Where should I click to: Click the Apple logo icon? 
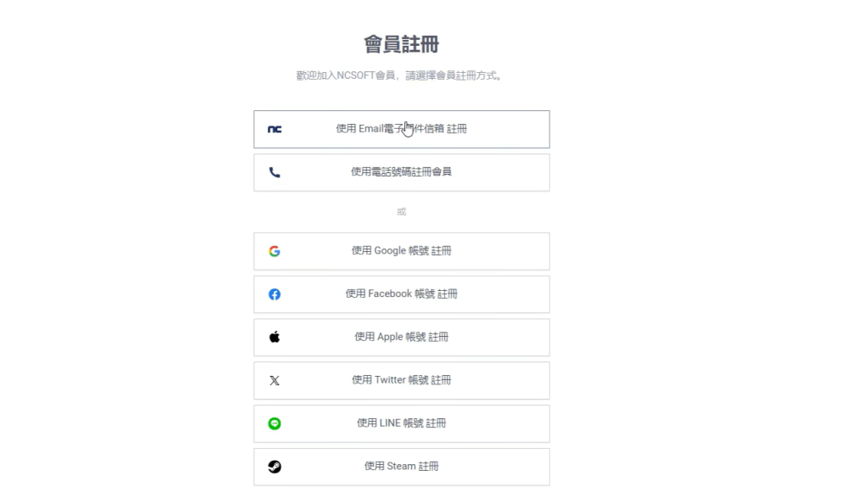tap(275, 337)
